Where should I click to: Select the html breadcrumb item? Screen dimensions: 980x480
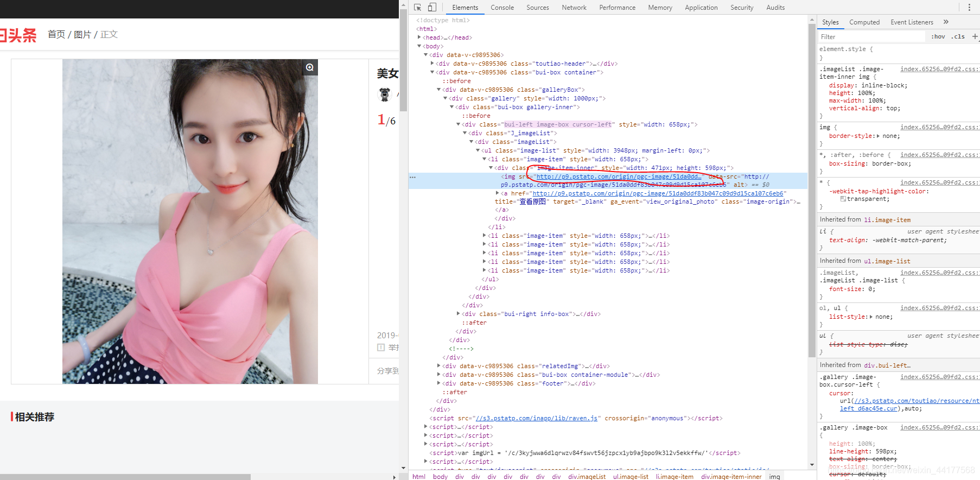pyautogui.click(x=419, y=477)
